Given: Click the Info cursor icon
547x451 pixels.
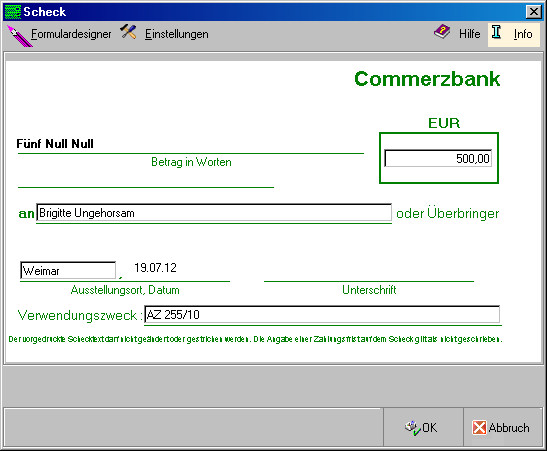Looking at the screenshot, I should (496, 32).
